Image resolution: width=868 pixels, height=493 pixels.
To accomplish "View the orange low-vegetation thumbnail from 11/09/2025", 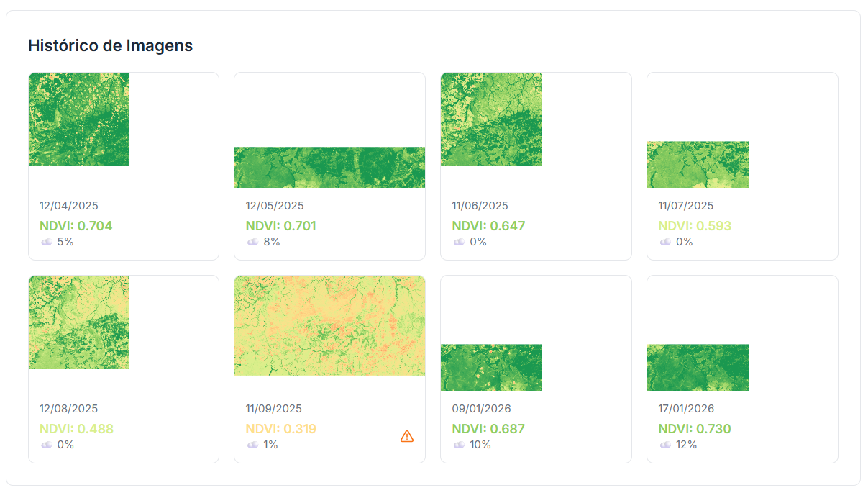I will (329, 325).
